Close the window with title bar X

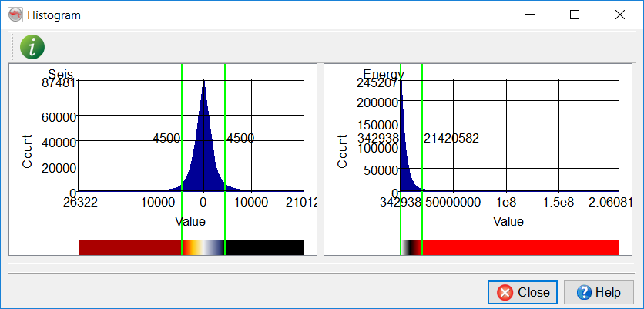pyautogui.click(x=619, y=15)
